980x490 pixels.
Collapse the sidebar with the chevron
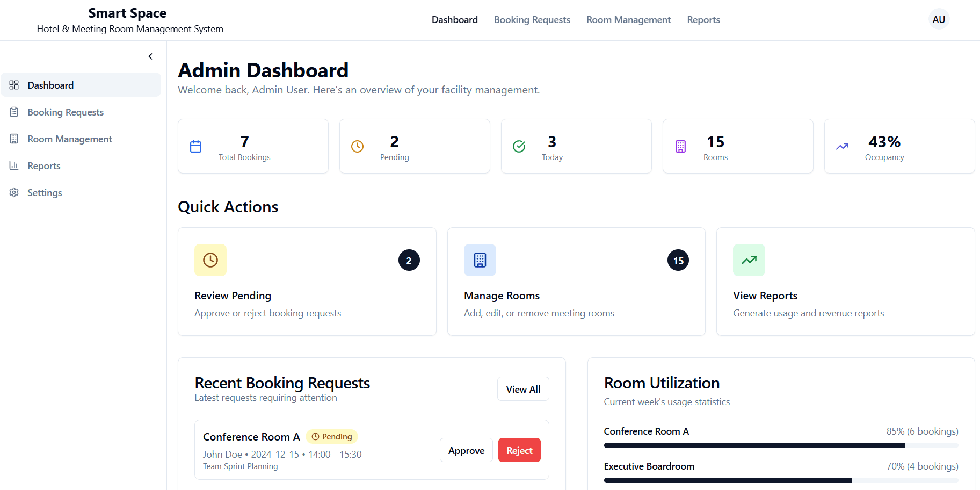150,56
